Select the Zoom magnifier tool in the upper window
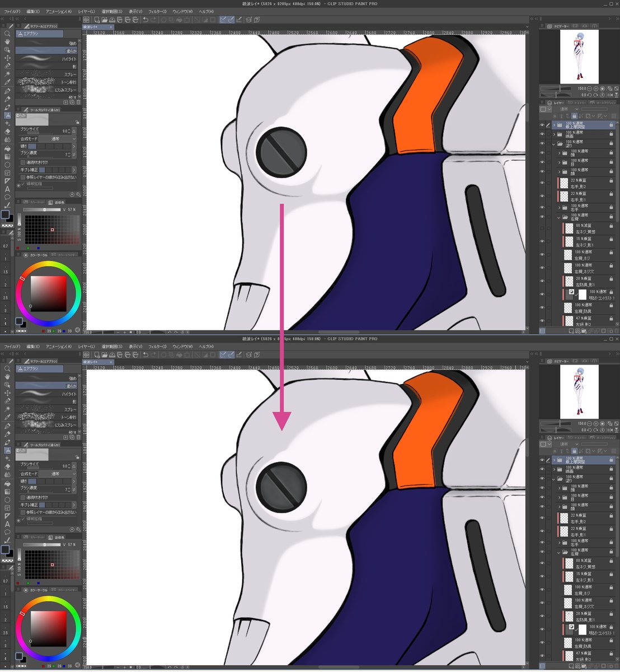Screen dimensions: 620x672 pyautogui.click(x=7, y=34)
